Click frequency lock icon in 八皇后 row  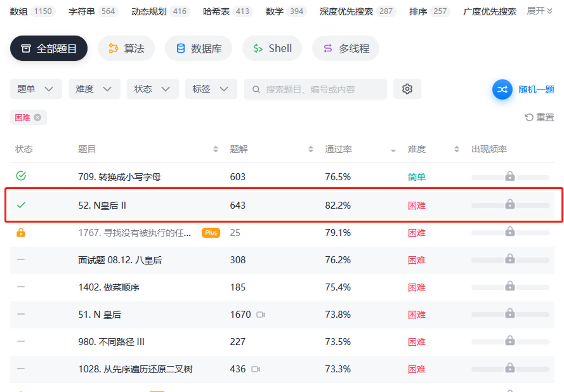click(x=510, y=259)
